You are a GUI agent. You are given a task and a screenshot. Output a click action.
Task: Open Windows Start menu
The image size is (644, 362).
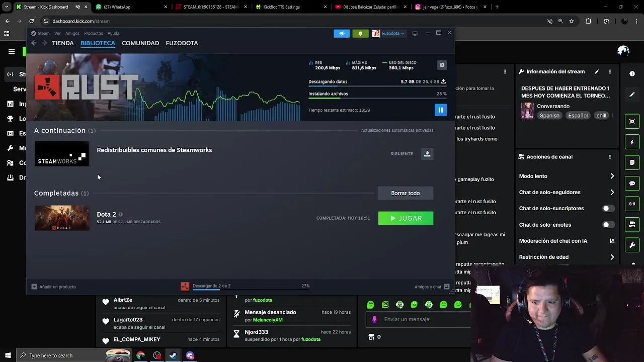[8, 355]
